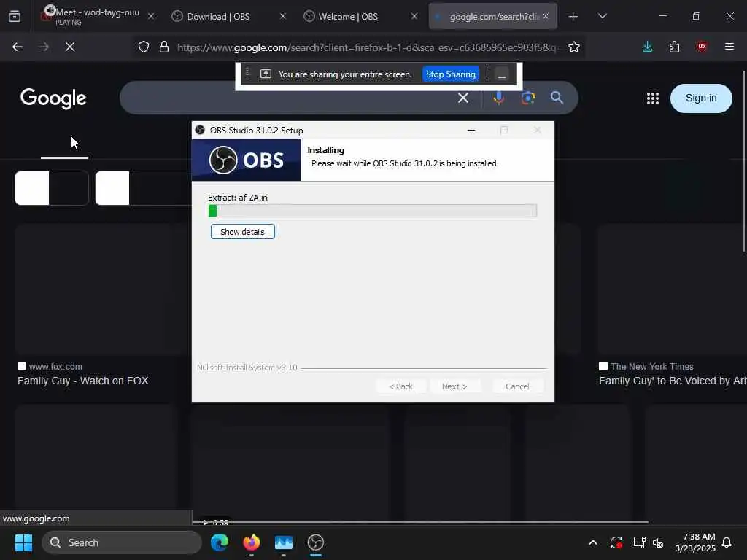
Task: Open the network status tray icon
Action: [639, 542]
